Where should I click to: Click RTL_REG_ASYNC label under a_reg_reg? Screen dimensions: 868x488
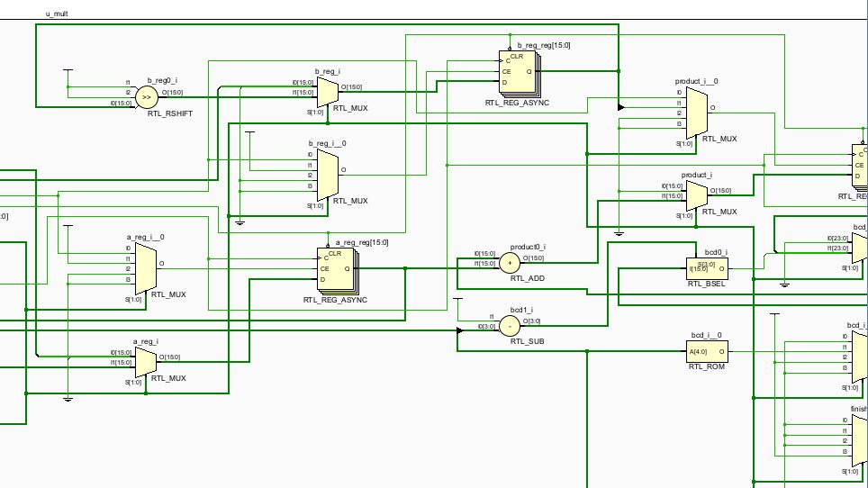[x=336, y=300]
